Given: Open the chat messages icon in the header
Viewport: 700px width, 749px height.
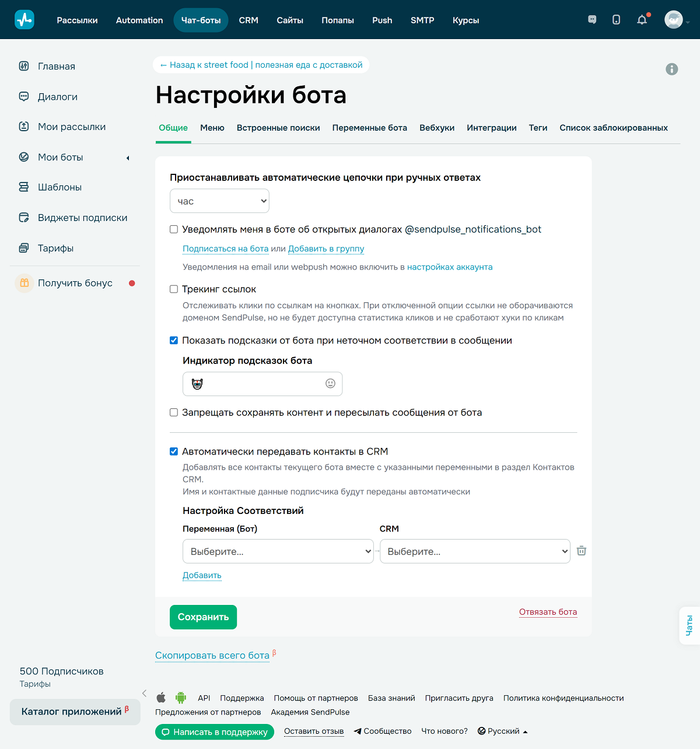Looking at the screenshot, I should click(x=591, y=19).
